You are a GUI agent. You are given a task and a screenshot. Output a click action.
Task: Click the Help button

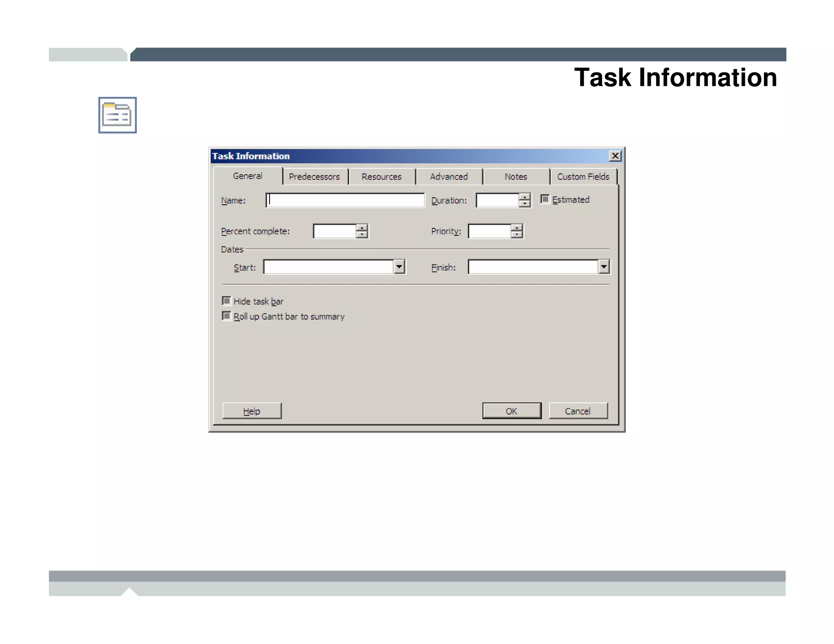[252, 411]
